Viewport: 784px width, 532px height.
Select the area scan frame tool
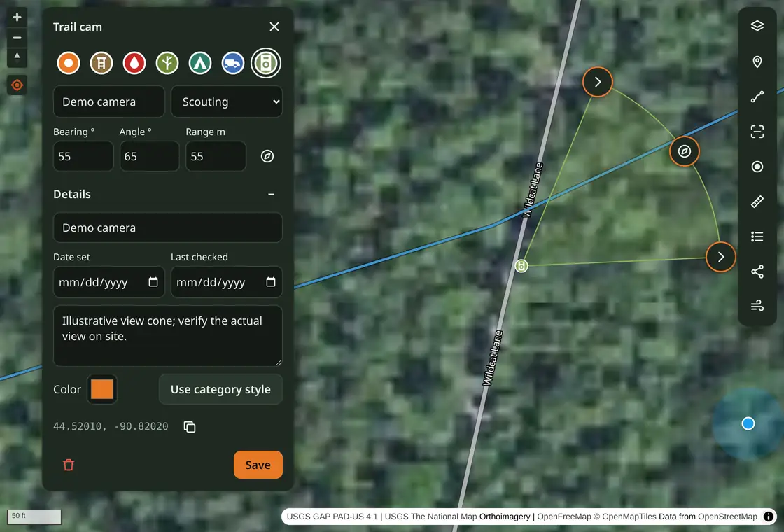(x=757, y=132)
